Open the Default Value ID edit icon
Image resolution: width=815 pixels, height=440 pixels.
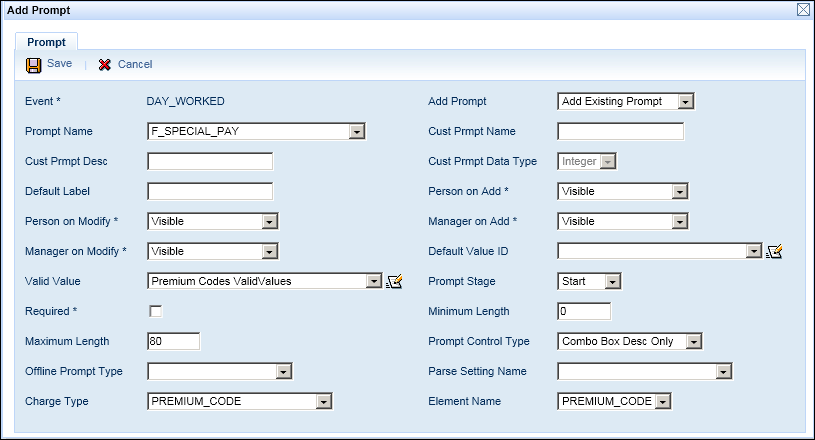(773, 252)
